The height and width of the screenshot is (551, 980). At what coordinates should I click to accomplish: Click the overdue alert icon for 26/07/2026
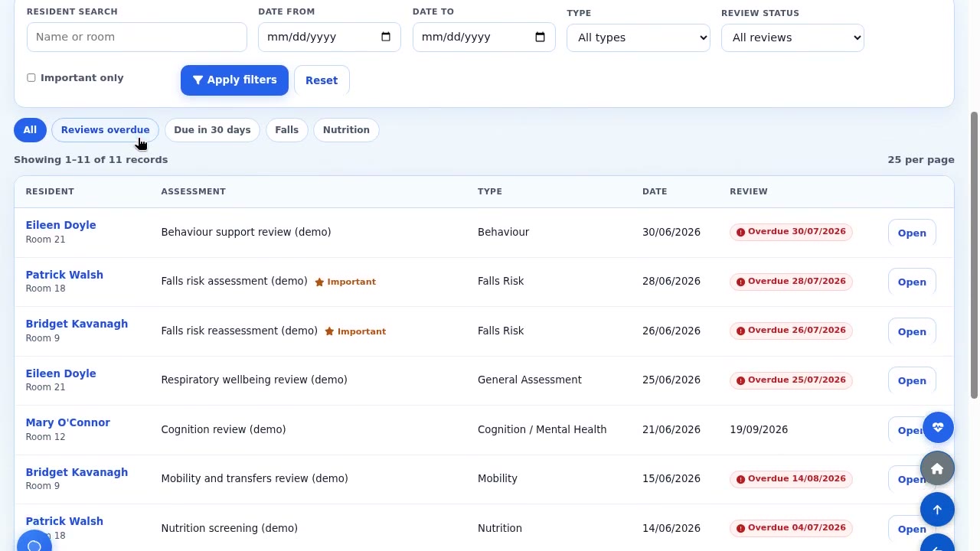click(740, 331)
